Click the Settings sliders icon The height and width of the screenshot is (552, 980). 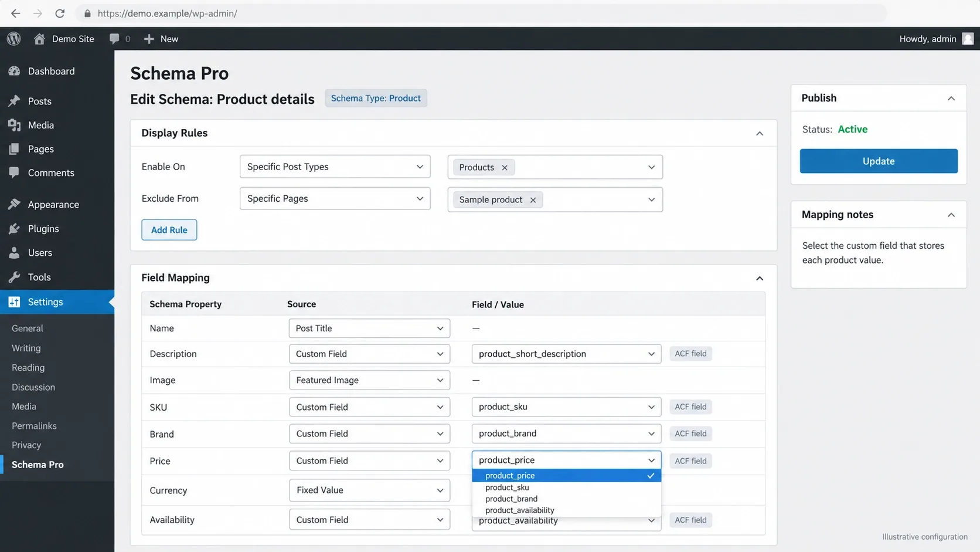click(x=14, y=302)
